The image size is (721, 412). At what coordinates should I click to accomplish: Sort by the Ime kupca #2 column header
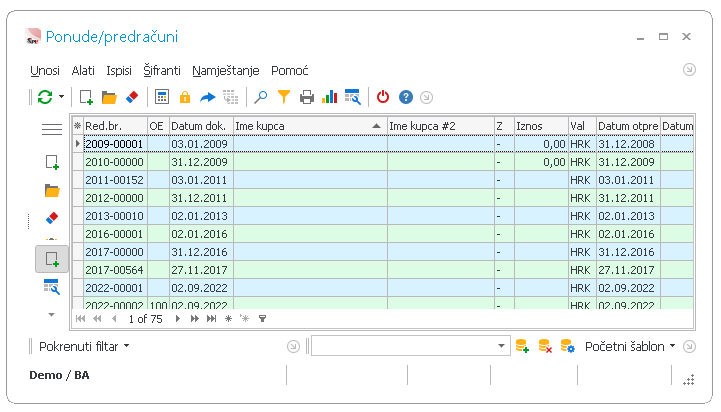point(441,126)
